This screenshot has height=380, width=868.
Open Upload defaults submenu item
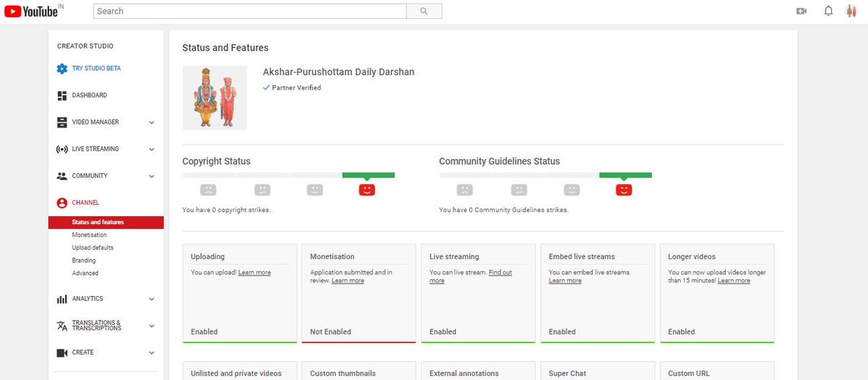93,248
